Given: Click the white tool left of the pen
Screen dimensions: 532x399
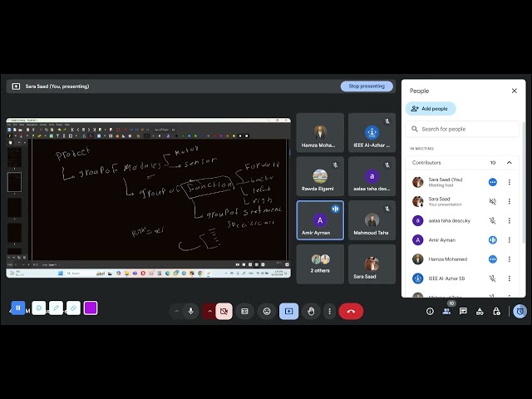Looking at the screenshot, I should point(39,308).
